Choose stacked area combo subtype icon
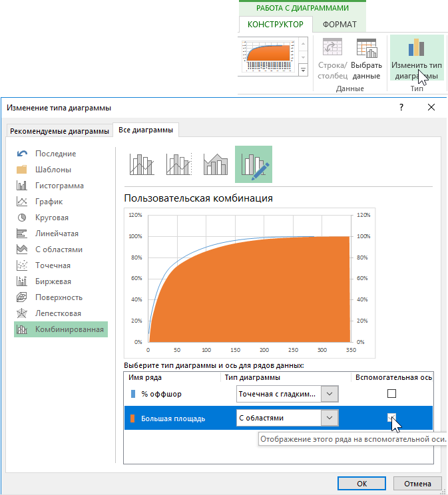 point(216,164)
